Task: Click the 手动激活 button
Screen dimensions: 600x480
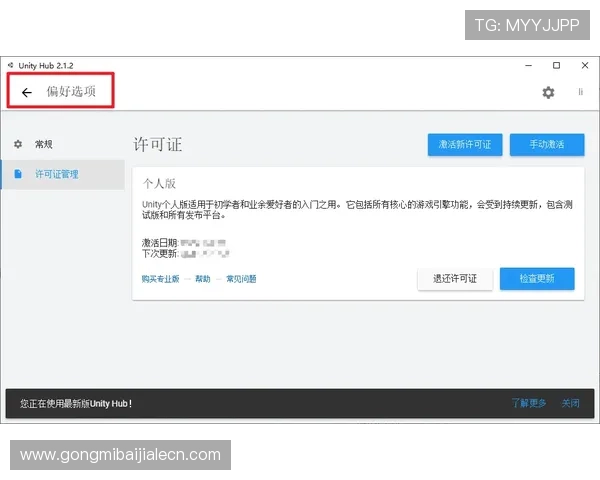Action: [x=547, y=145]
